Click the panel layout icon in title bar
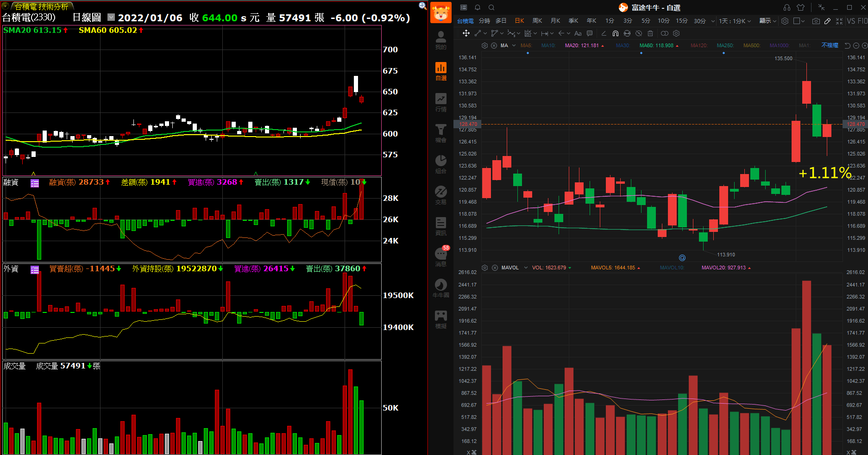 (464, 7)
